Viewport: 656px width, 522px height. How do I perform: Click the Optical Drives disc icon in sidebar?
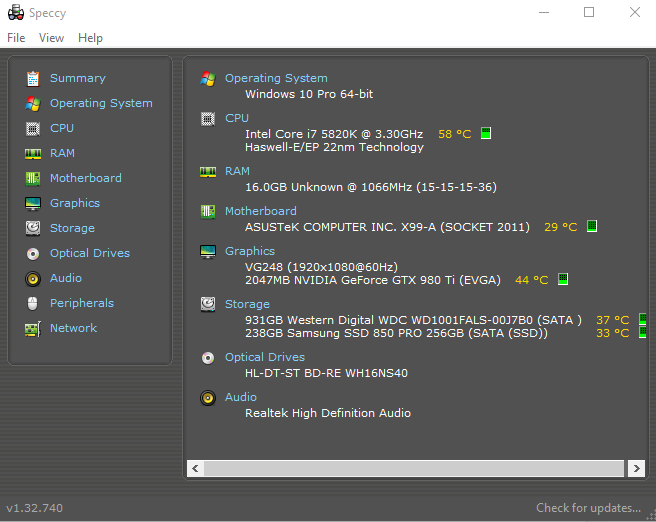click(33, 254)
